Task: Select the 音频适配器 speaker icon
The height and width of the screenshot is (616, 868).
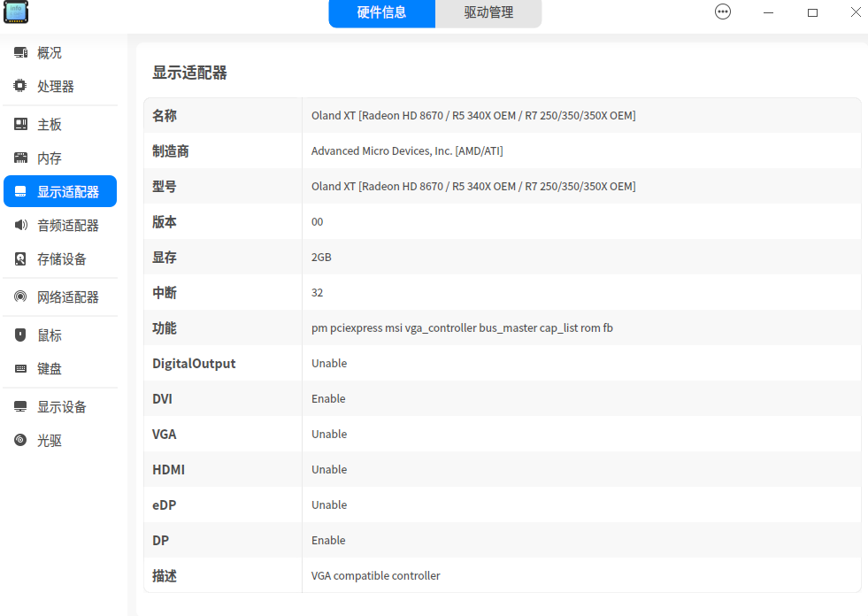Action: tap(20, 225)
